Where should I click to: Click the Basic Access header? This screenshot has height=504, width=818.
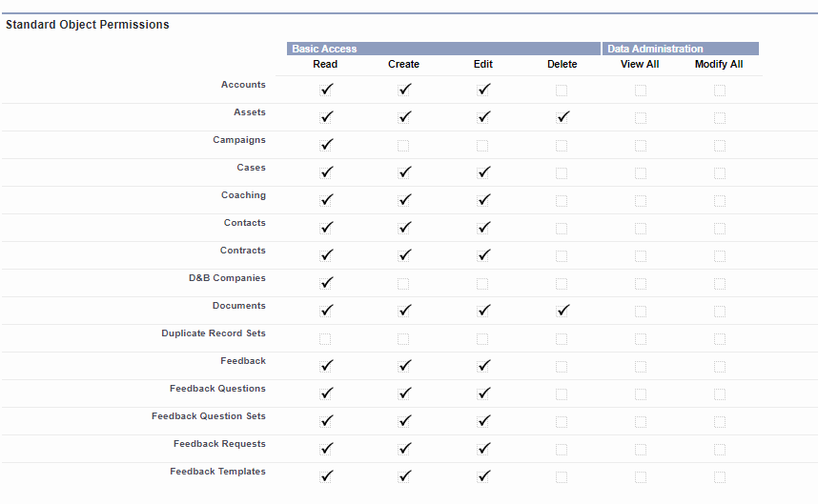(324, 49)
